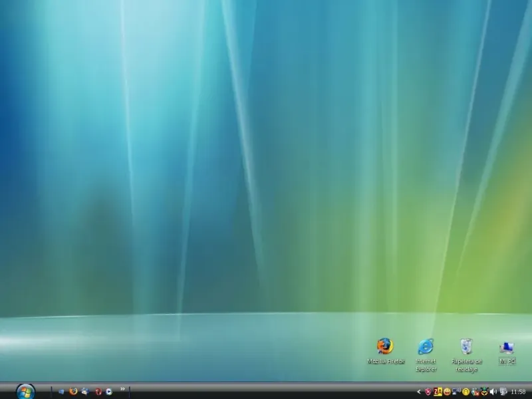Click 'Mozilla Firefox' label text
This screenshot has width=532, height=399.
(386, 361)
